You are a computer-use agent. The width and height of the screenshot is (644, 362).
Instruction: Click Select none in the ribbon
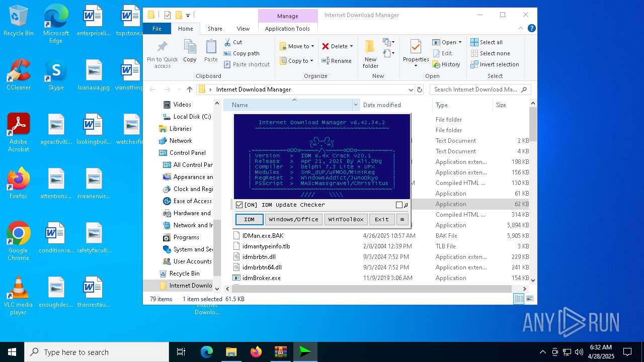(490, 53)
